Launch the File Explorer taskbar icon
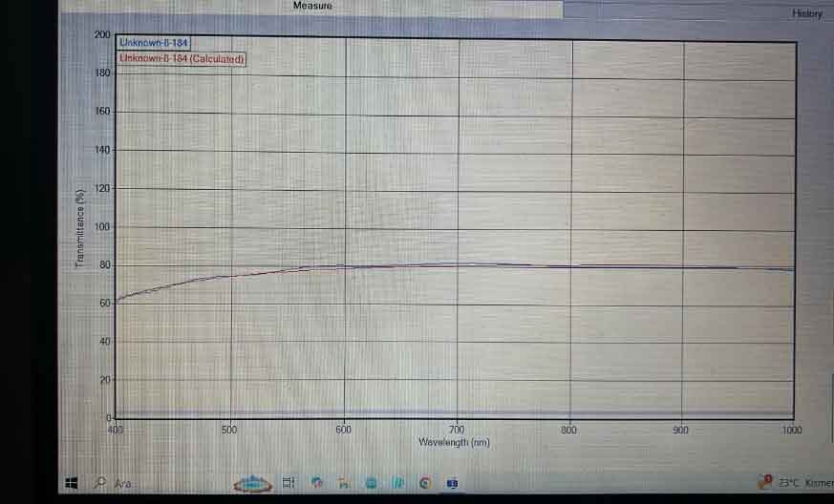 pos(343,484)
